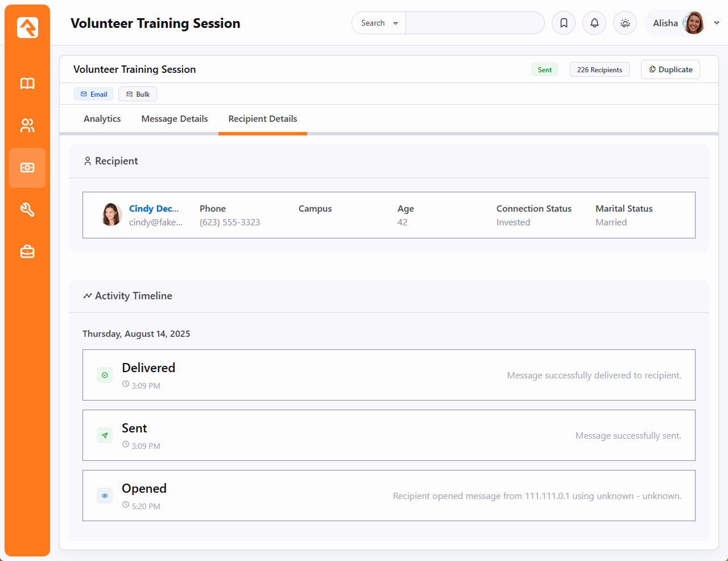Click into the search text field
Image resolution: width=728 pixels, height=561 pixels.
[475, 23]
